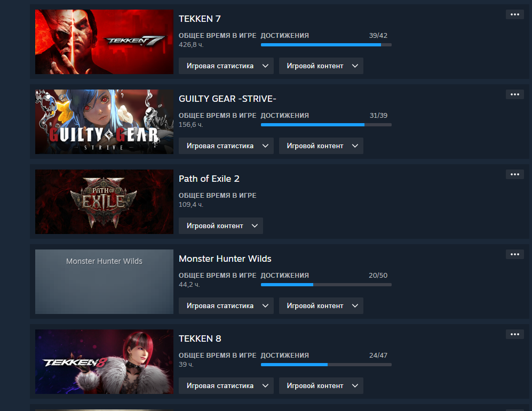Expand Игровой контент dropdown for TEKKEN 7
Image resolution: width=532 pixels, height=411 pixels.
321,66
